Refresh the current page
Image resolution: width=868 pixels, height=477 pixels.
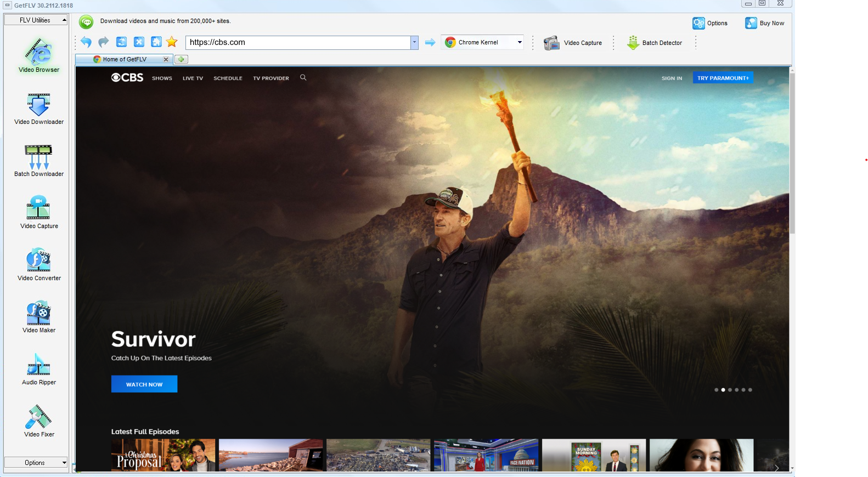(x=122, y=42)
